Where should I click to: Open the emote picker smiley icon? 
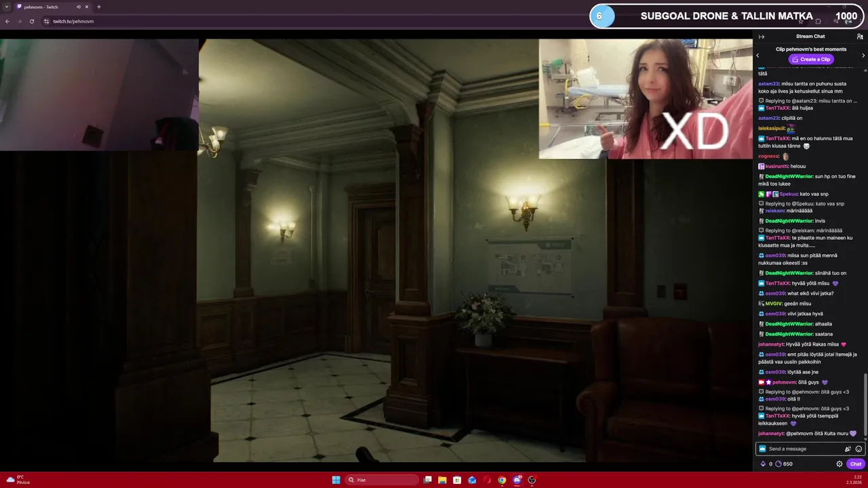pos(859,449)
